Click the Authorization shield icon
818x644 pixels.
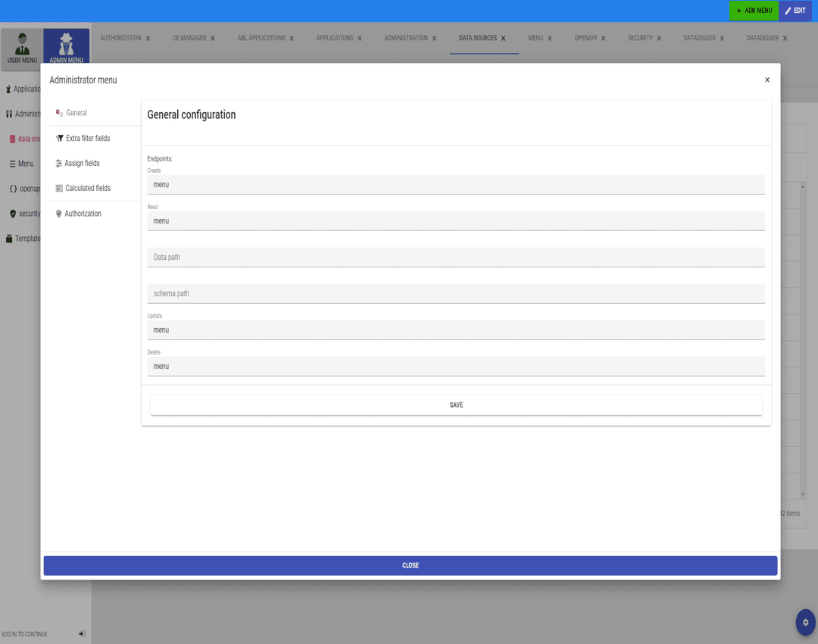coord(59,214)
